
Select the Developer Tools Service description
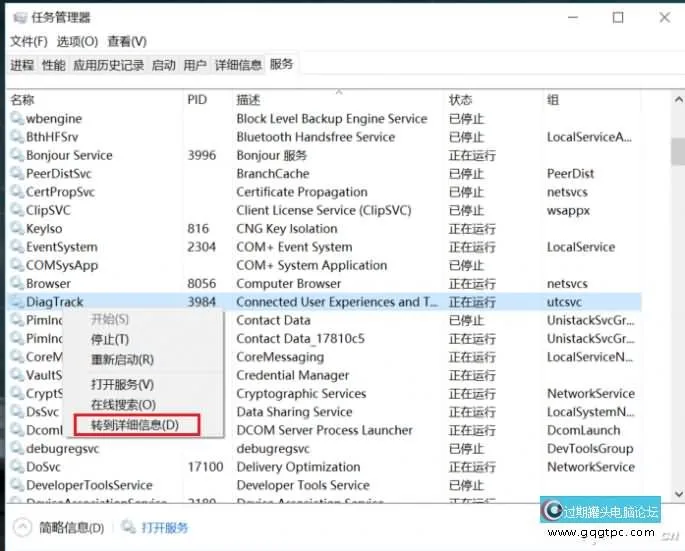[x=303, y=485]
